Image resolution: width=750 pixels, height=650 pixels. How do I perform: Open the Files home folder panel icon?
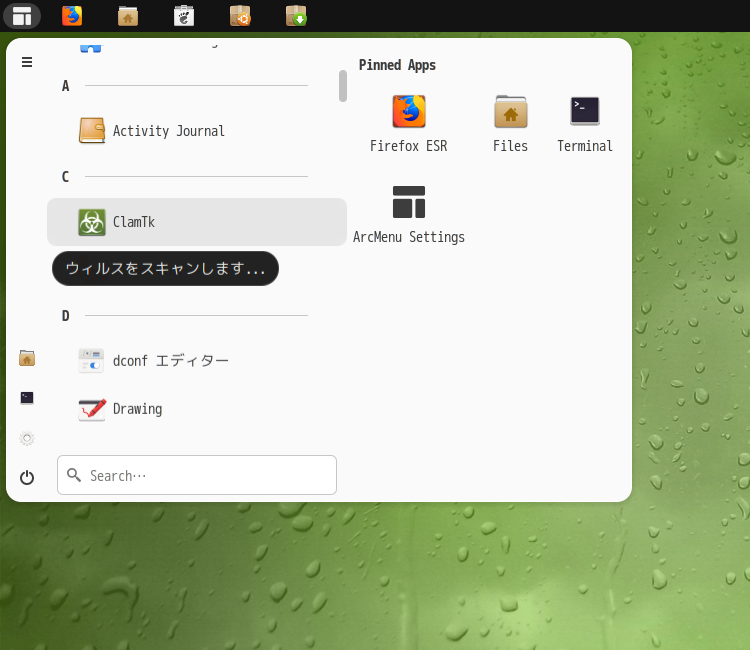(128, 16)
